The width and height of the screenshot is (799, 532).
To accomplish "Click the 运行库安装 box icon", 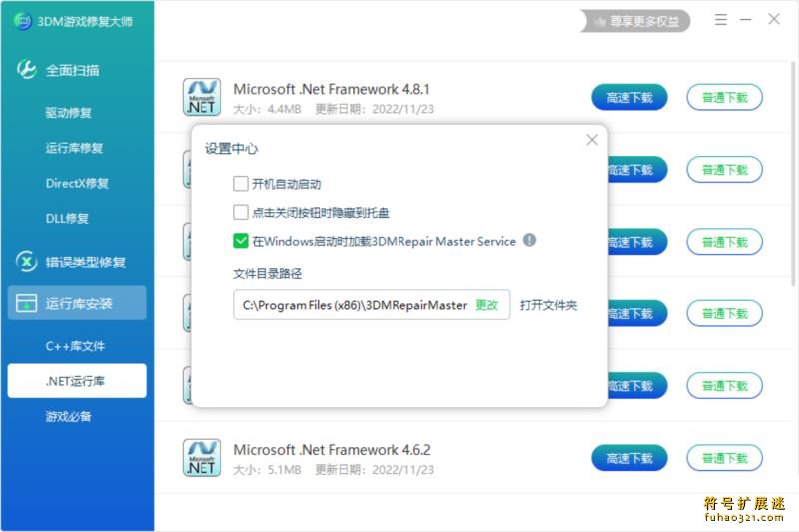I will 27,303.
